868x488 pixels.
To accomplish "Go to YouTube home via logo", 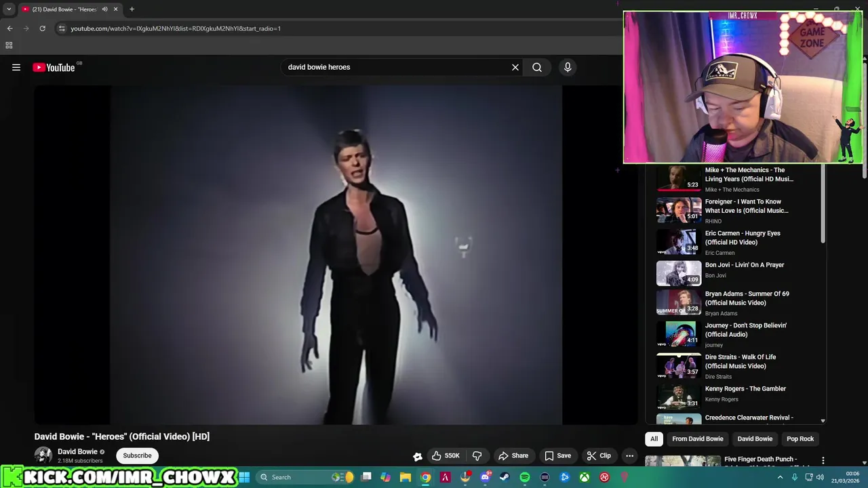I will point(54,67).
